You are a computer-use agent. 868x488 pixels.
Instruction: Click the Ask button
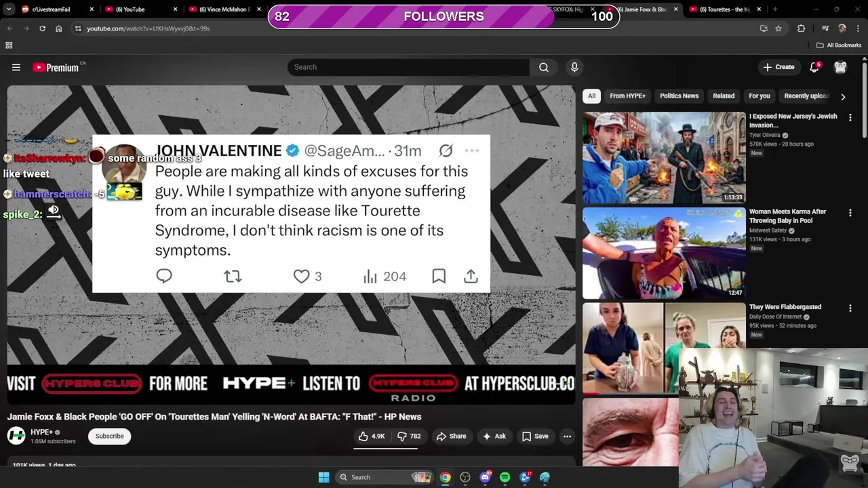(x=494, y=436)
